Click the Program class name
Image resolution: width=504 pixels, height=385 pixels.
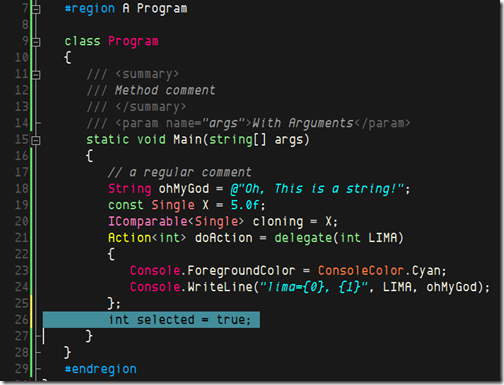[133, 41]
